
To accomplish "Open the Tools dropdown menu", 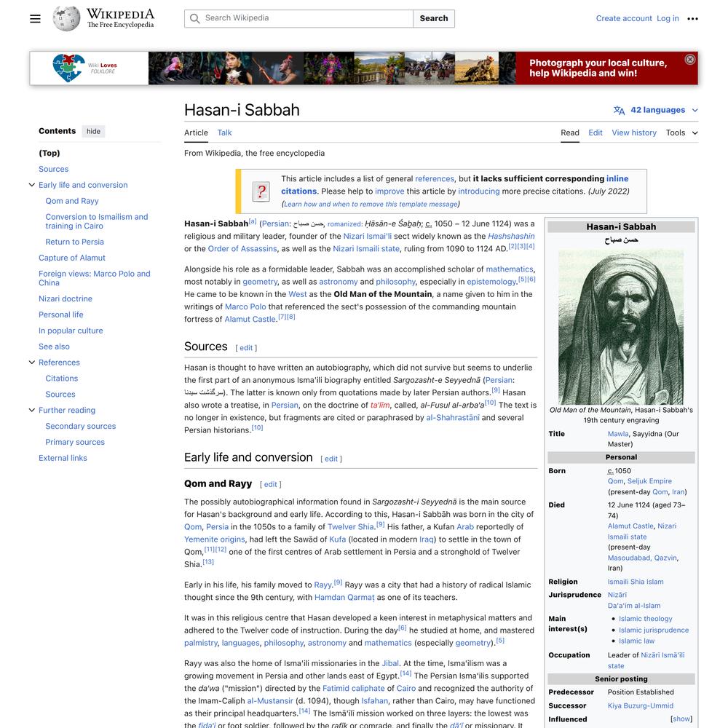I will (681, 132).
